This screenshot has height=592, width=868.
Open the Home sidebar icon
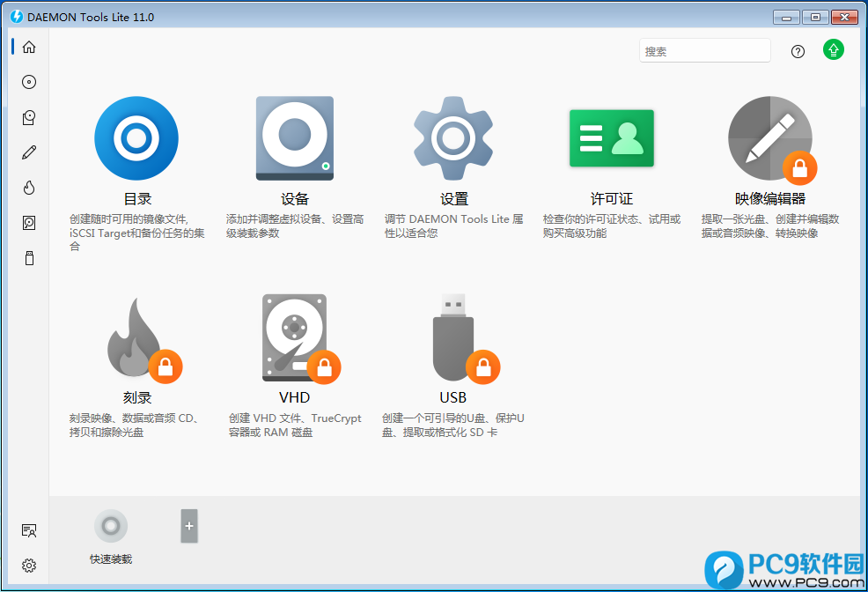[29, 47]
